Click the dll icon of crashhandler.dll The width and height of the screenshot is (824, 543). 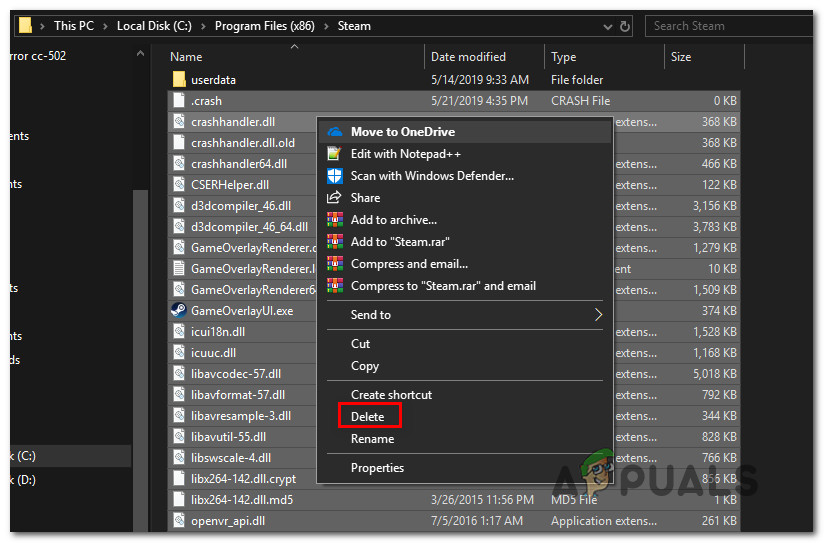[x=179, y=121]
